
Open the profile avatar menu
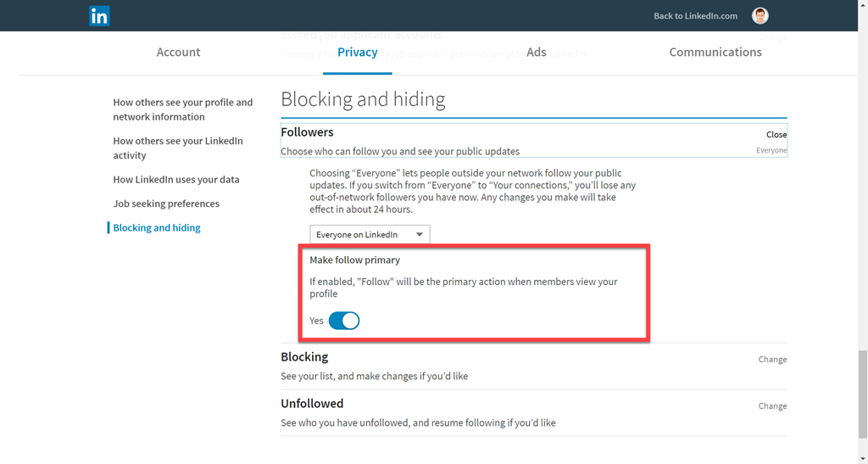(760, 15)
